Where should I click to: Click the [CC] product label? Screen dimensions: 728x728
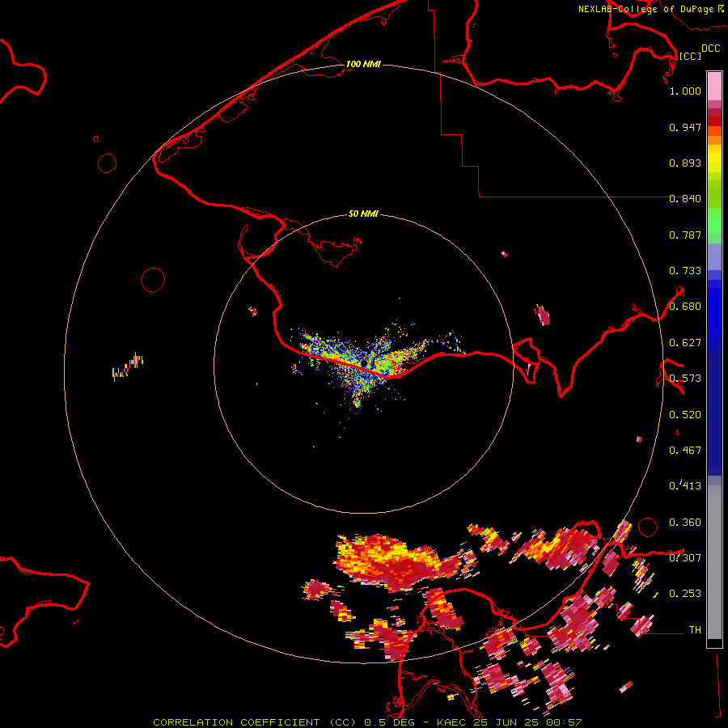(x=691, y=56)
